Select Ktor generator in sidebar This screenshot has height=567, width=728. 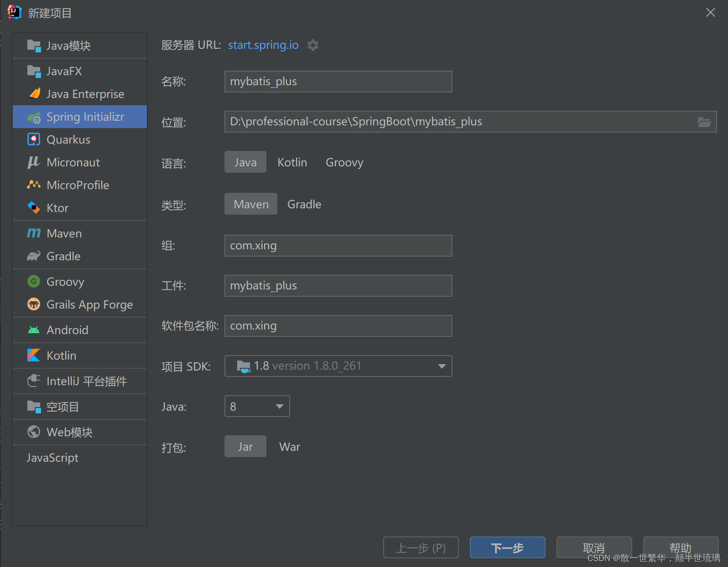[80, 208]
